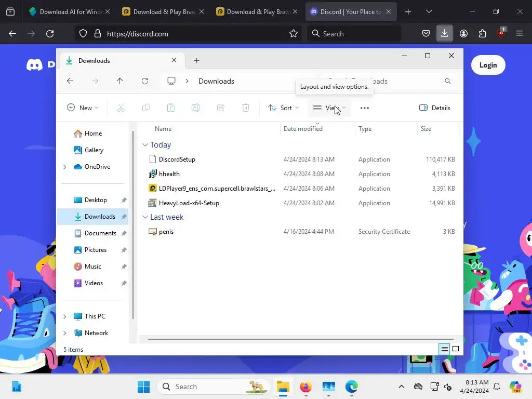Screen dimensions: 532x399
Task: Open Firefox downloads panel arrow icon
Action: click(x=444, y=33)
